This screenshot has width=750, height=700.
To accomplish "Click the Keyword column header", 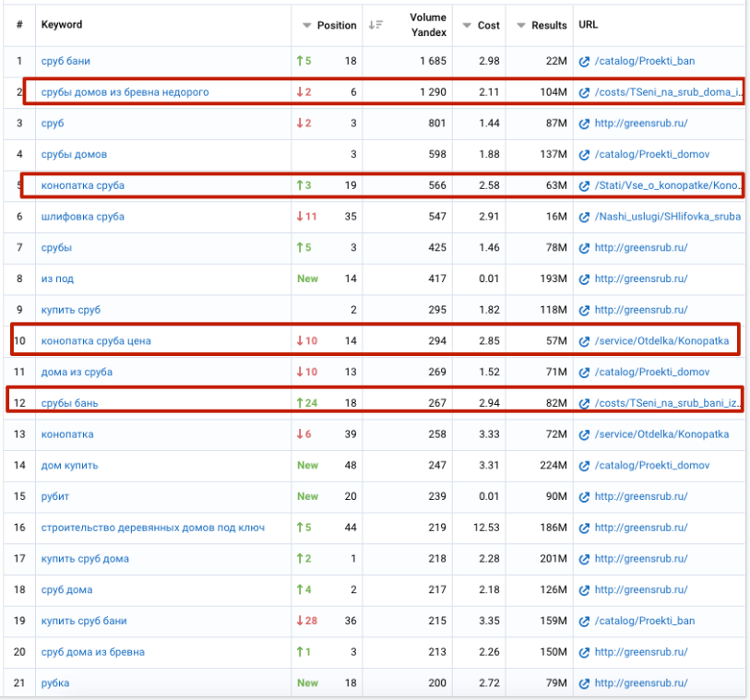I will 62,25.
